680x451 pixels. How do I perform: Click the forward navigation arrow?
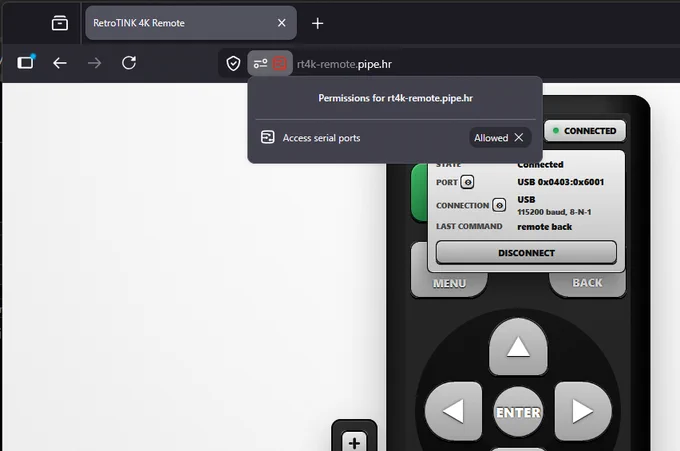pos(94,63)
